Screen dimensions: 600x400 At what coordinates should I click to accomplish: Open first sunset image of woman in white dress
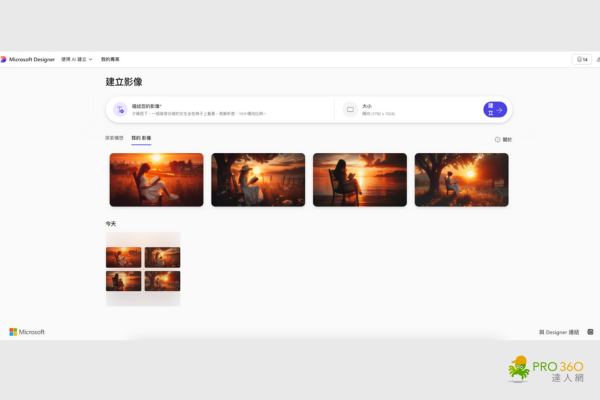[156, 180]
